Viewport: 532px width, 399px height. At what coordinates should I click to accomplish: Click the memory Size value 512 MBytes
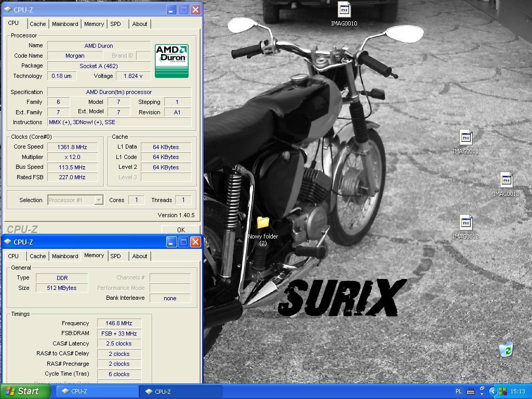tap(62, 288)
